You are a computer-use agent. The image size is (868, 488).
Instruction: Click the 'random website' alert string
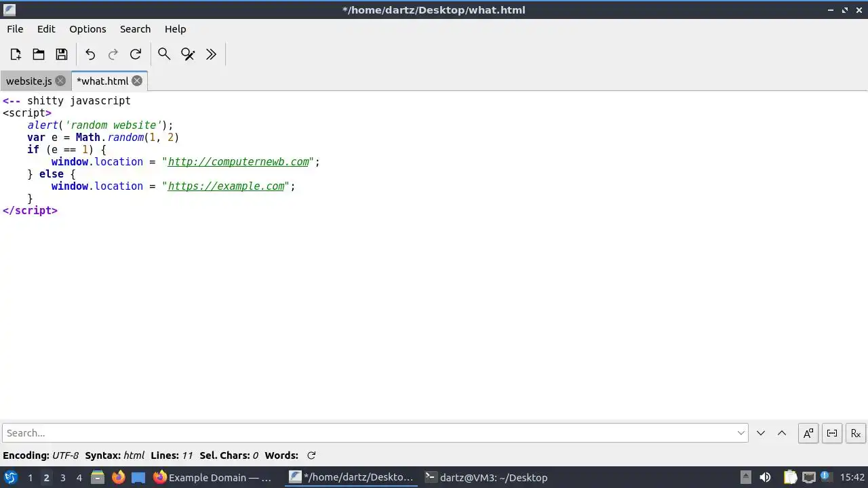pyautogui.click(x=113, y=125)
